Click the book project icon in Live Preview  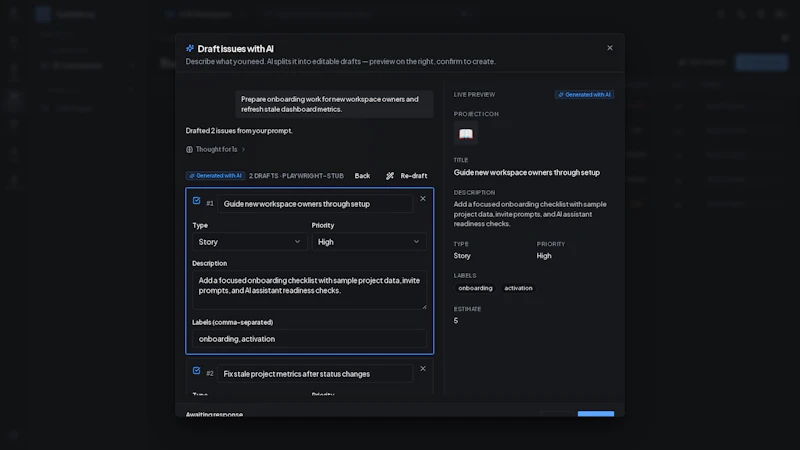pos(466,134)
